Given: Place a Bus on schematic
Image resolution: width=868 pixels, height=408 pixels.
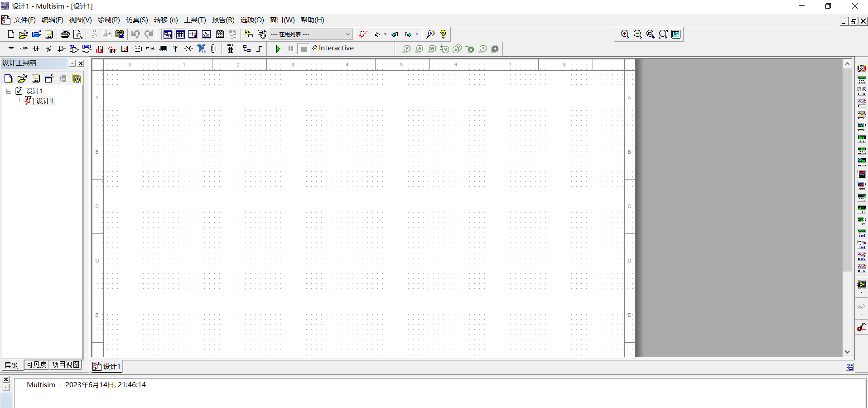Looking at the screenshot, I should pos(260,49).
